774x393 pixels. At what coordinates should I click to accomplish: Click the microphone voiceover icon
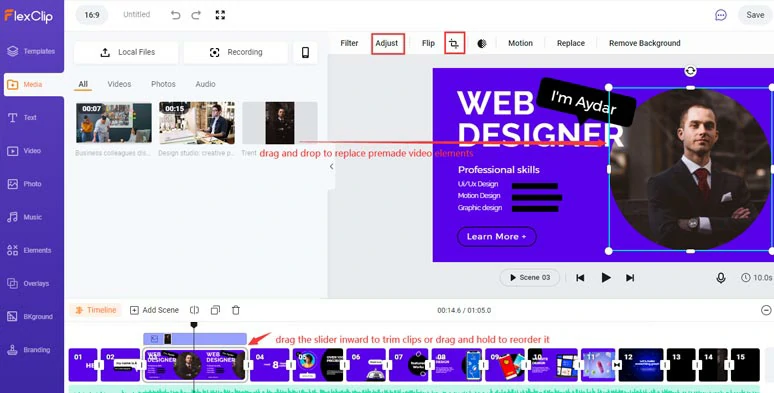(721, 278)
